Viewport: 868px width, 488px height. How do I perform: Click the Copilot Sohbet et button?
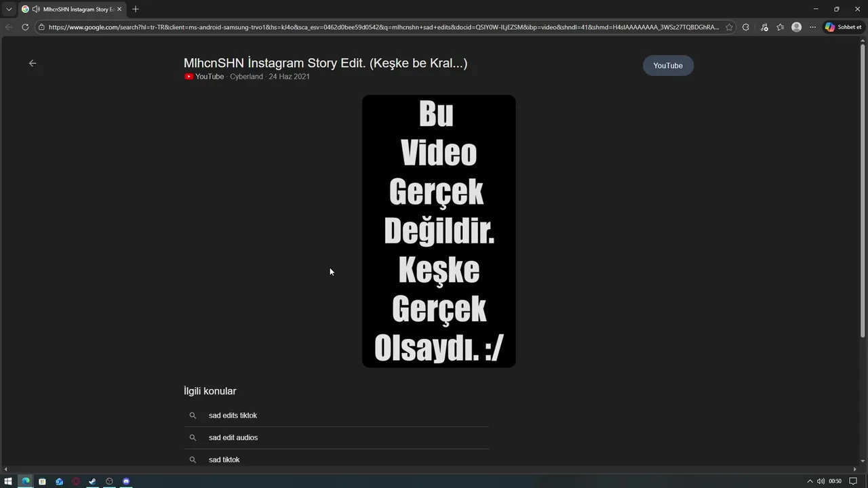tap(844, 27)
